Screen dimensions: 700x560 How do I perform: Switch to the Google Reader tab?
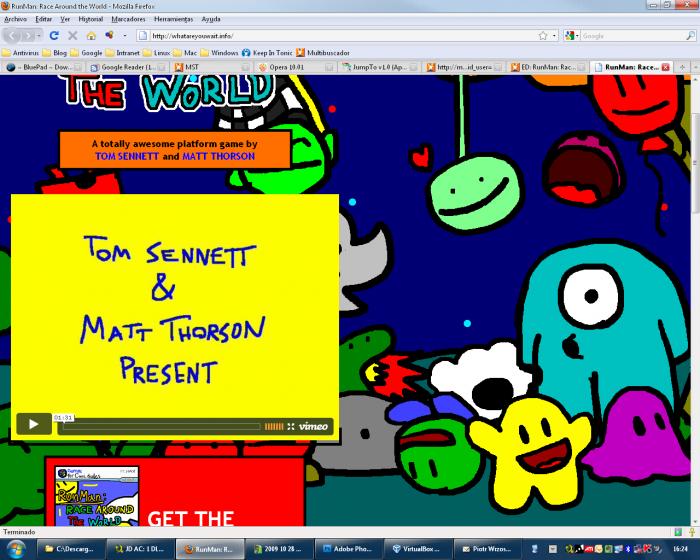point(128,67)
